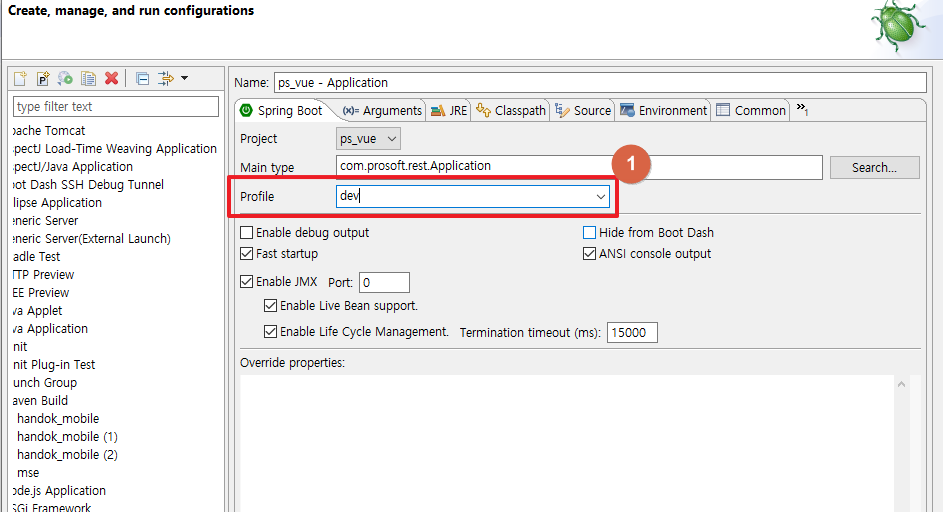Select handok_mobile (2) configuration
This screenshot has width=943, height=512.
pyautogui.click(x=67, y=455)
